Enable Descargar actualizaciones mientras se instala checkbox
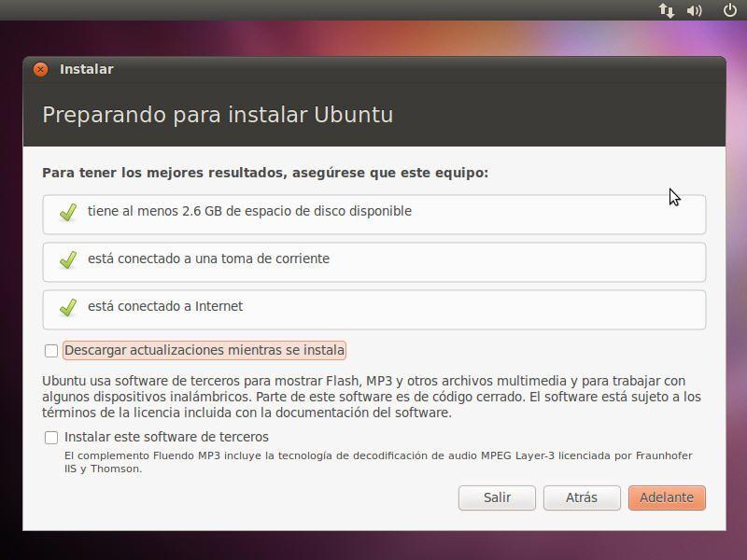This screenshot has width=747, height=560. click(x=51, y=351)
